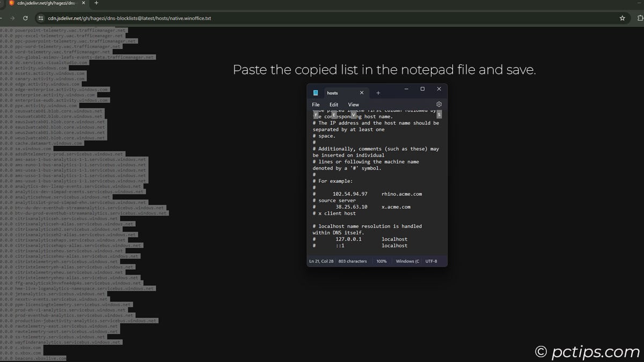The image size is (644, 362).
Task: Click the x.acme.com text in Notepad
Action: point(396,207)
